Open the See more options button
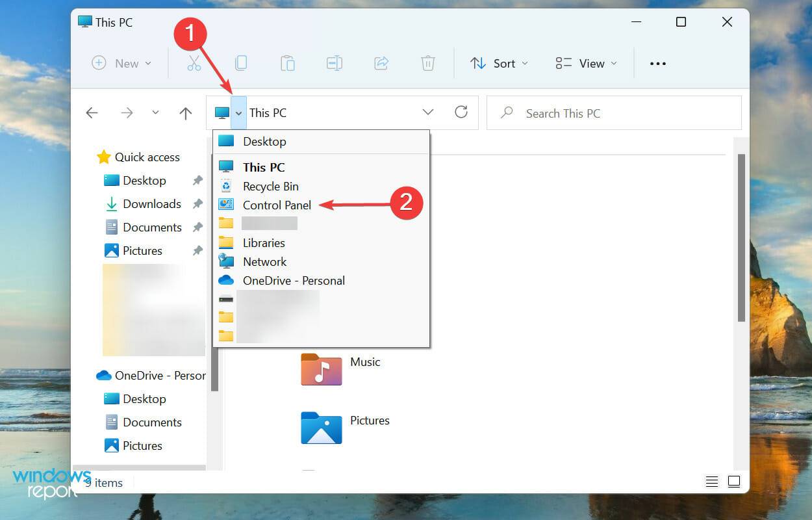Screen dimensions: 812x520 657,63
